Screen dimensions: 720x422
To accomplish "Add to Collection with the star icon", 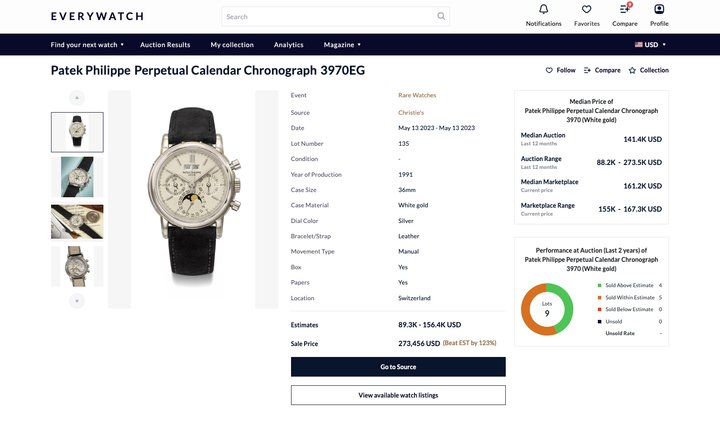I will click(x=648, y=70).
